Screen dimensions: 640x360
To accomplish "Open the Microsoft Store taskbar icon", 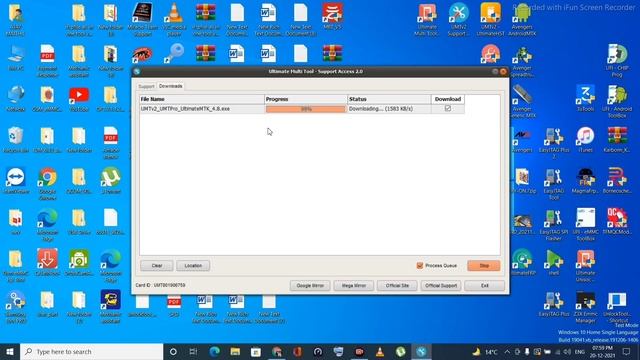I will pyautogui.click(x=256, y=352).
